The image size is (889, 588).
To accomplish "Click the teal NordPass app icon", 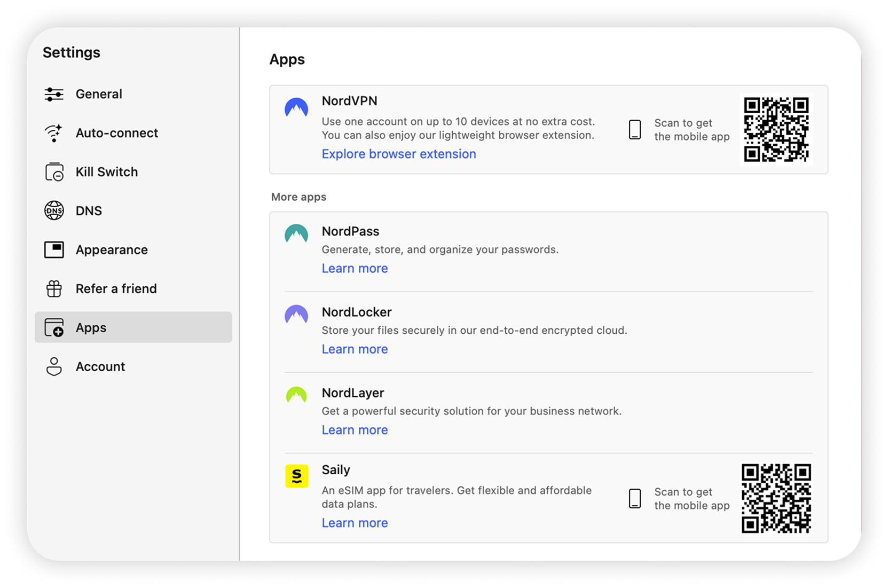I will (297, 234).
